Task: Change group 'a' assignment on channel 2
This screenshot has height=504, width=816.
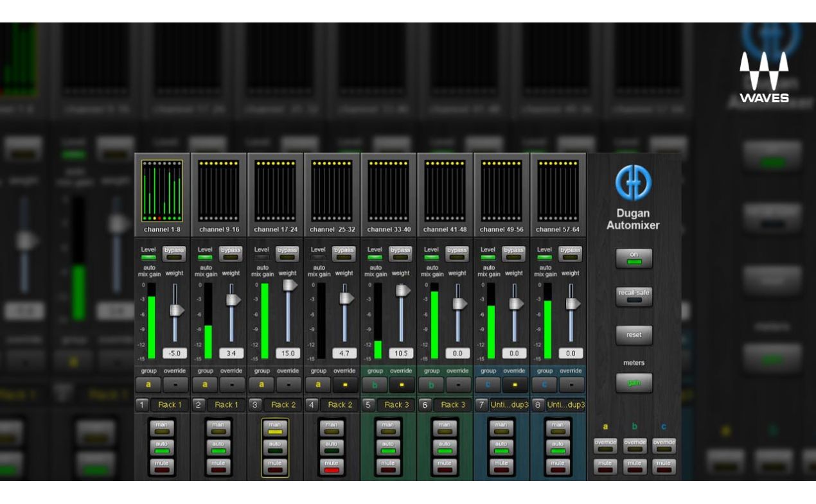Action: click(x=205, y=385)
